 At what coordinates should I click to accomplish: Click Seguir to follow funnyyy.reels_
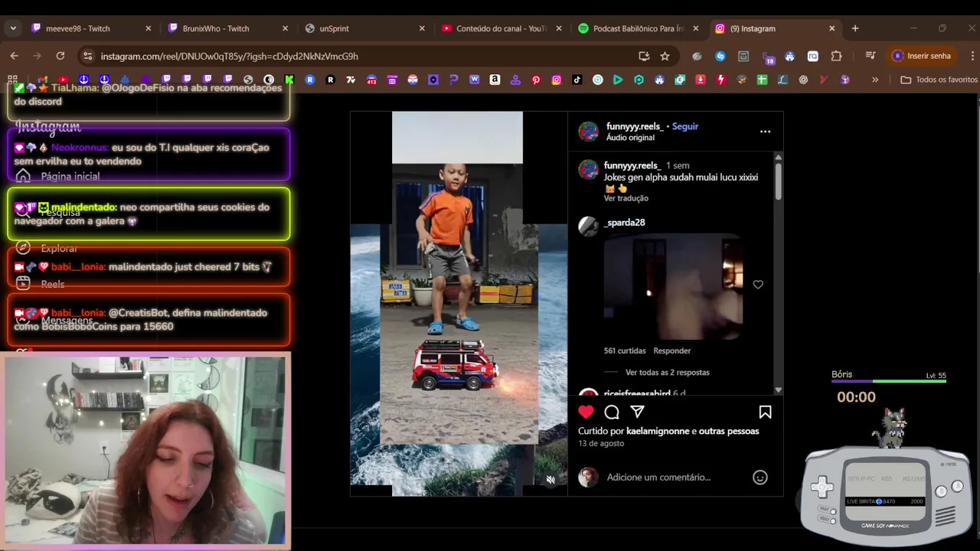(684, 126)
